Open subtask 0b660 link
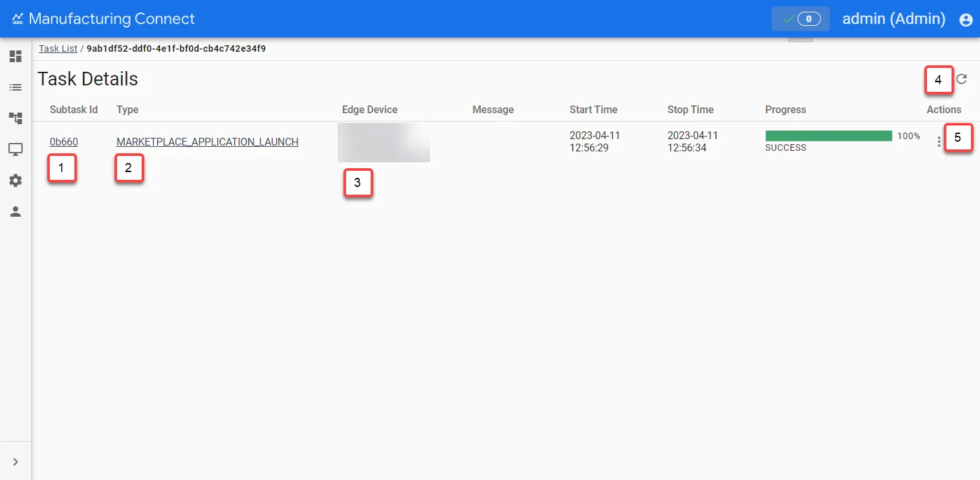The width and height of the screenshot is (980, 480). click(x=64, y=142)
